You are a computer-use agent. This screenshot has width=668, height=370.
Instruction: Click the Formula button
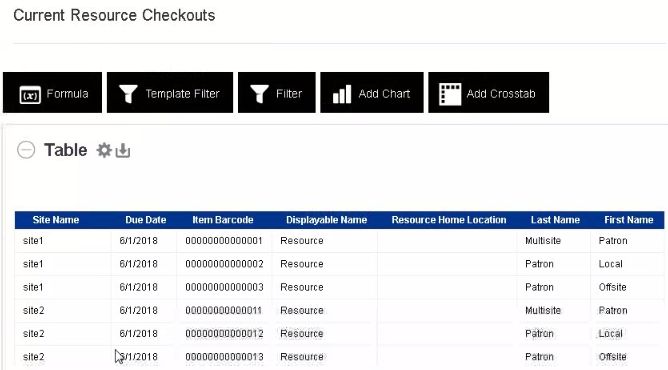coord(52,93)
